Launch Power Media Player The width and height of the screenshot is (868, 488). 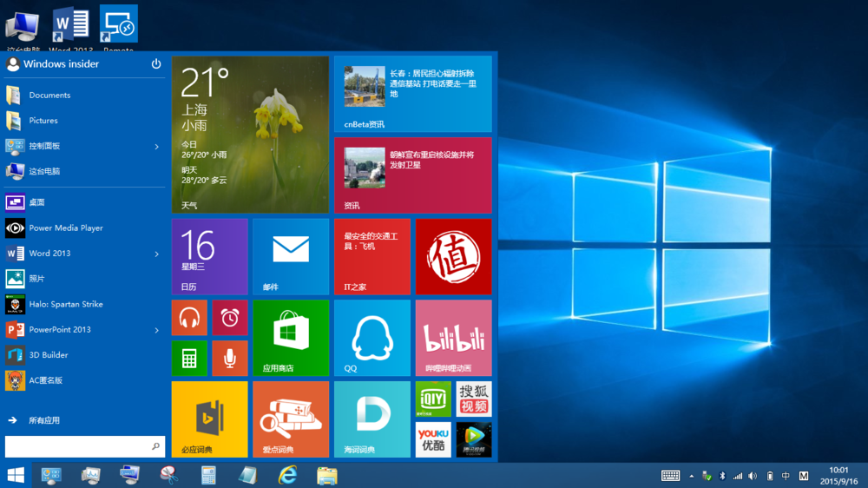pos(85,228)
